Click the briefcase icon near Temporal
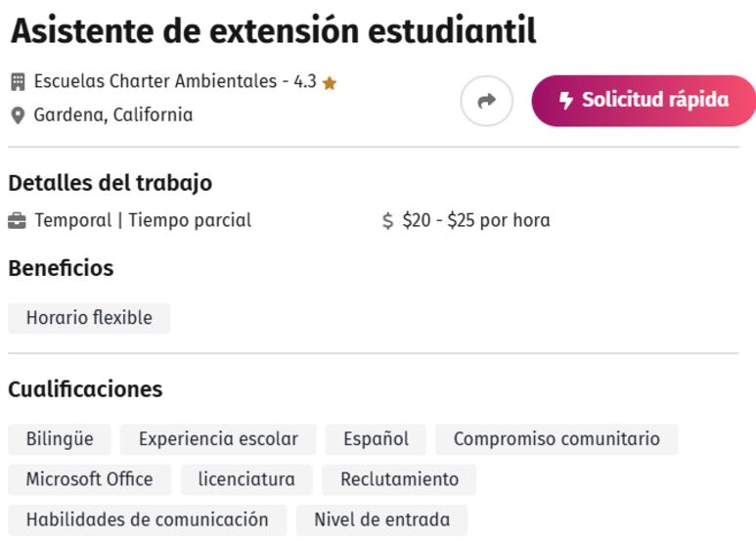Viewport: 756px width, 545px height. [x=17, y=221]
